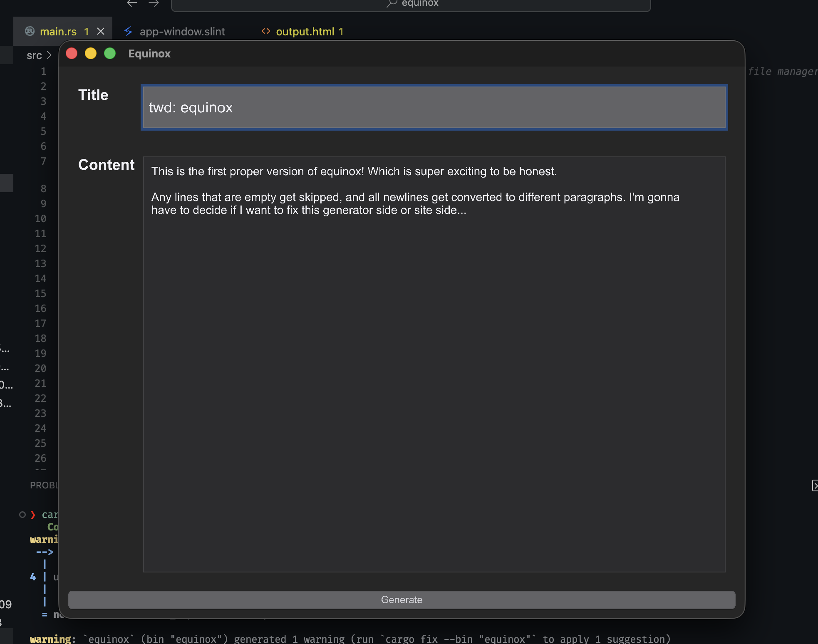This screenshot has width=818, height=644.
Task: Maximize the Equinox window with the green button
Action: tap(110, 53)
